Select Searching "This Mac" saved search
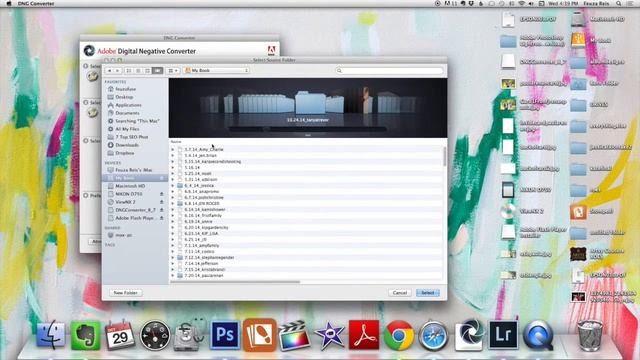Image resolution: width=640 pixels, height=360 pixels. point(136,121)
